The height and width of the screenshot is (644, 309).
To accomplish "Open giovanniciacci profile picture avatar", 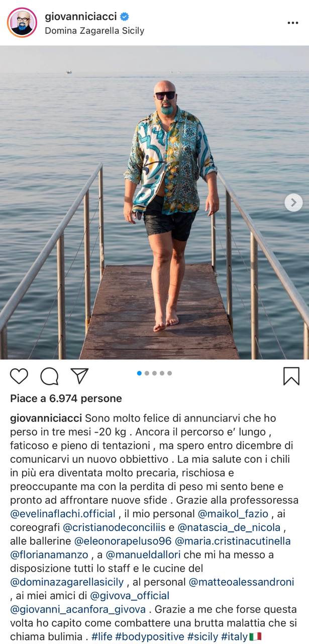I will (22, 23).
